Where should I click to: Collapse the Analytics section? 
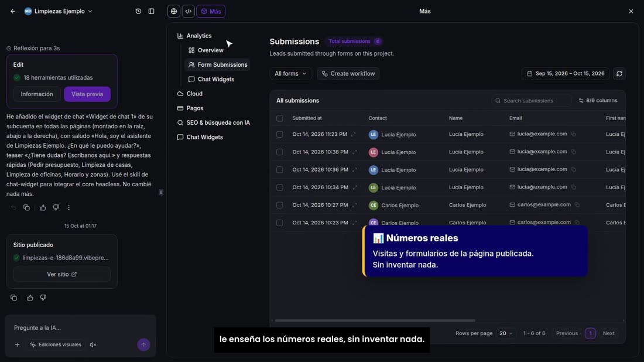pyautogui.click(x=195, y=36)
